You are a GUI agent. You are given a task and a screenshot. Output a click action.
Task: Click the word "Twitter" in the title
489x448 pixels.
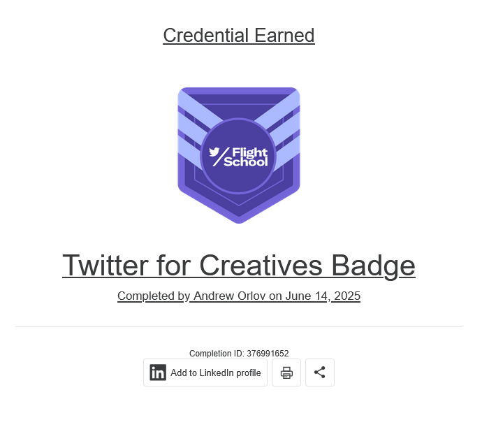(105, 265)
